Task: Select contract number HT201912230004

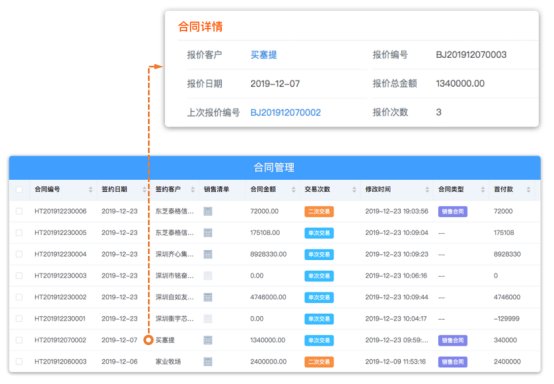Action: pyautogui.click(x=60, y=254)
